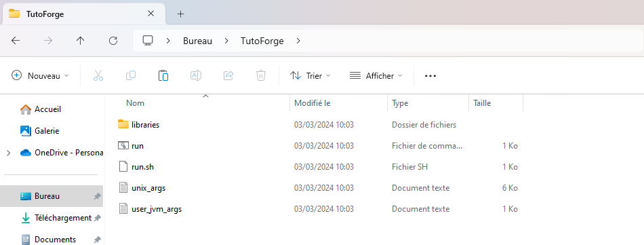The width and height of the screenshot is (644, 245).
Task: Click the Rename icon
Action: pos(195,75)
